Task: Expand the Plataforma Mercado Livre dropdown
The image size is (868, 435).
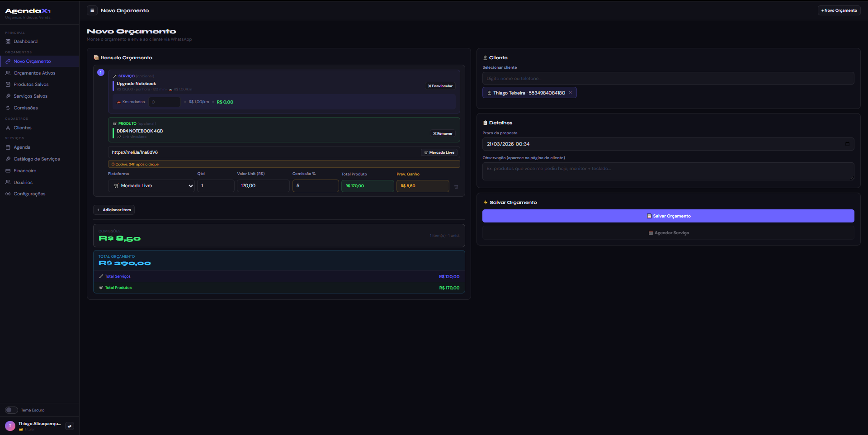Action: (x=151, y=186)
